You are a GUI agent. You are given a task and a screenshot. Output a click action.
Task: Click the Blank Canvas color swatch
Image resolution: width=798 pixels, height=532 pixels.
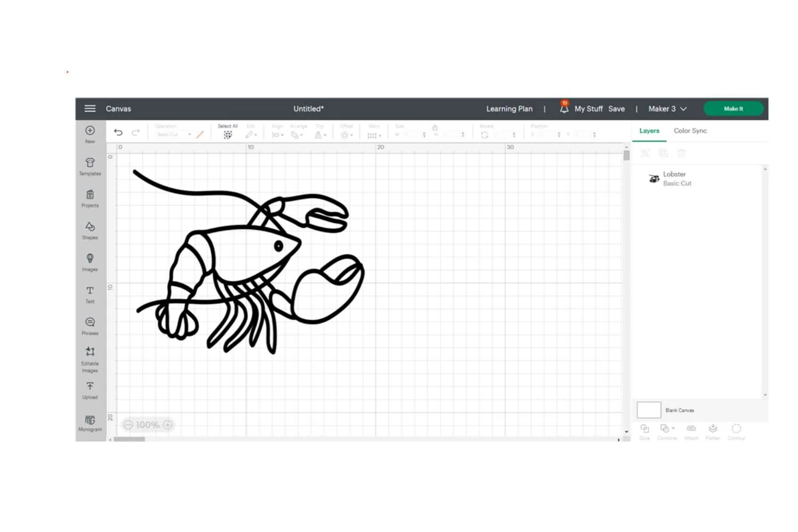tap(649, 410)
